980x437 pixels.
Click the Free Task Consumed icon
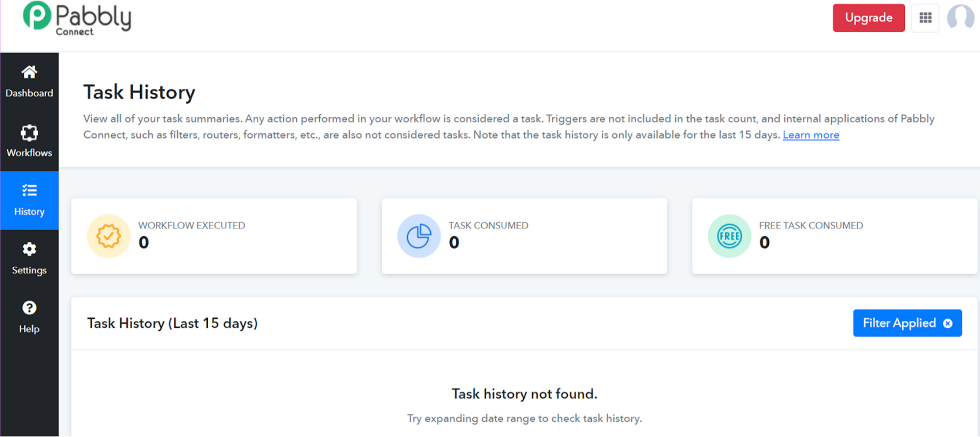729,236
